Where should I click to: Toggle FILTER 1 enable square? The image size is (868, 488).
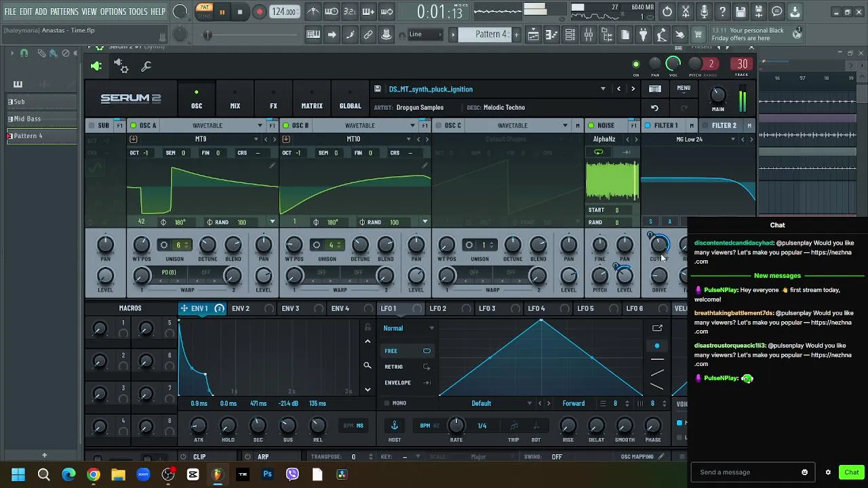(648, 125)
